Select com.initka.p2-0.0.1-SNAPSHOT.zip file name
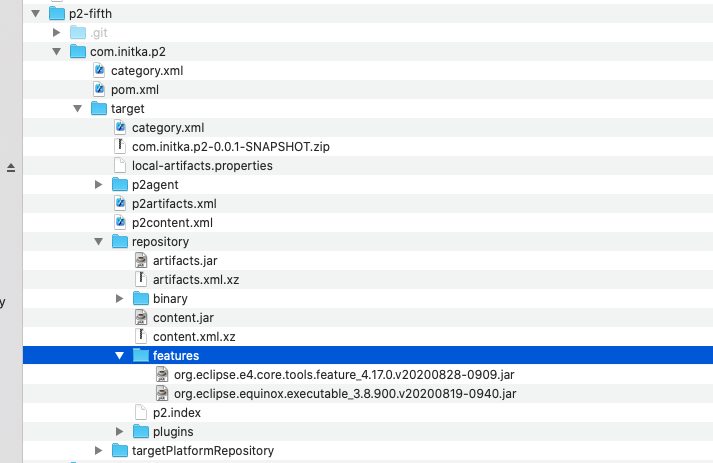 tap(231, 147)
